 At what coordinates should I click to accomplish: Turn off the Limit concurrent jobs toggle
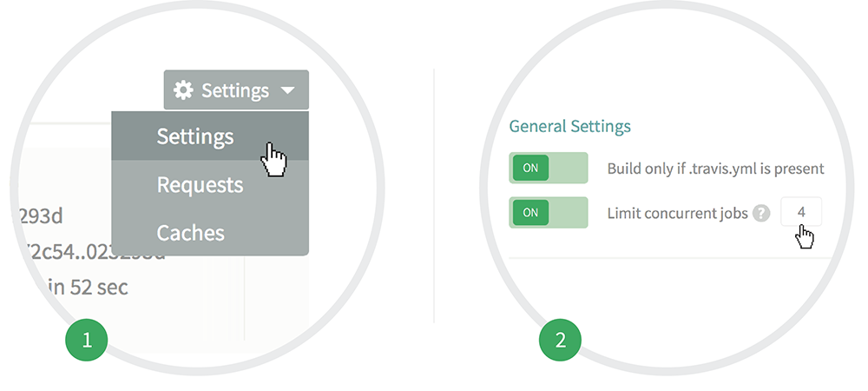point(549,212)
